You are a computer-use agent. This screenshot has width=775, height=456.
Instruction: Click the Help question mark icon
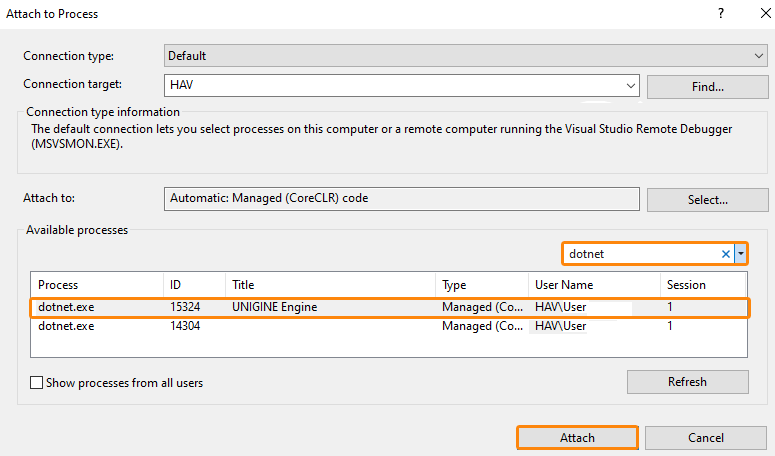click(720, 14)
